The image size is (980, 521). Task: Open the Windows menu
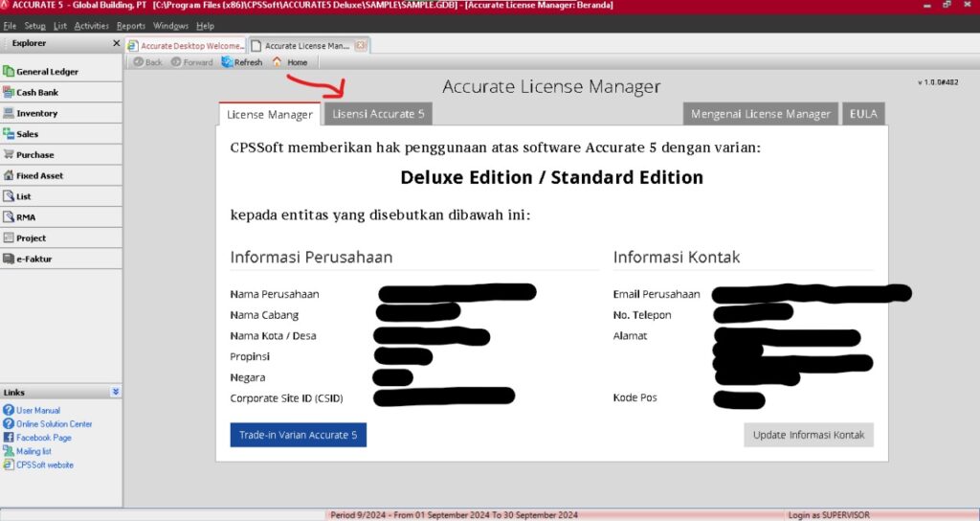[170, 26]
